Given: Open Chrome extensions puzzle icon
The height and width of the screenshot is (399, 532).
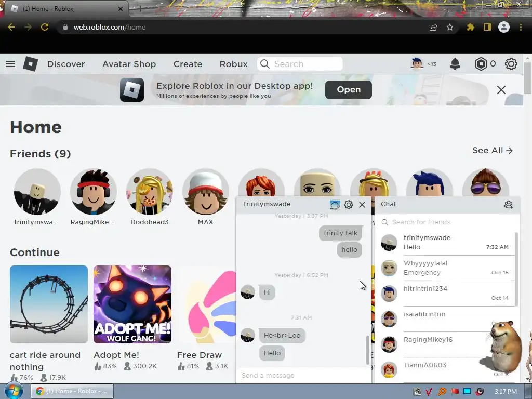Looking at the screenshot, I should pyautogui.click(x=470, y=27).
